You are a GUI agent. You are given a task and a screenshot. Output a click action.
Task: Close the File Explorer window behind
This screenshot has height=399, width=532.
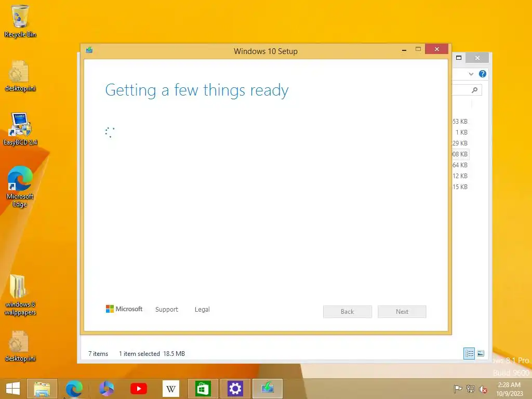(x=477, y=58)
